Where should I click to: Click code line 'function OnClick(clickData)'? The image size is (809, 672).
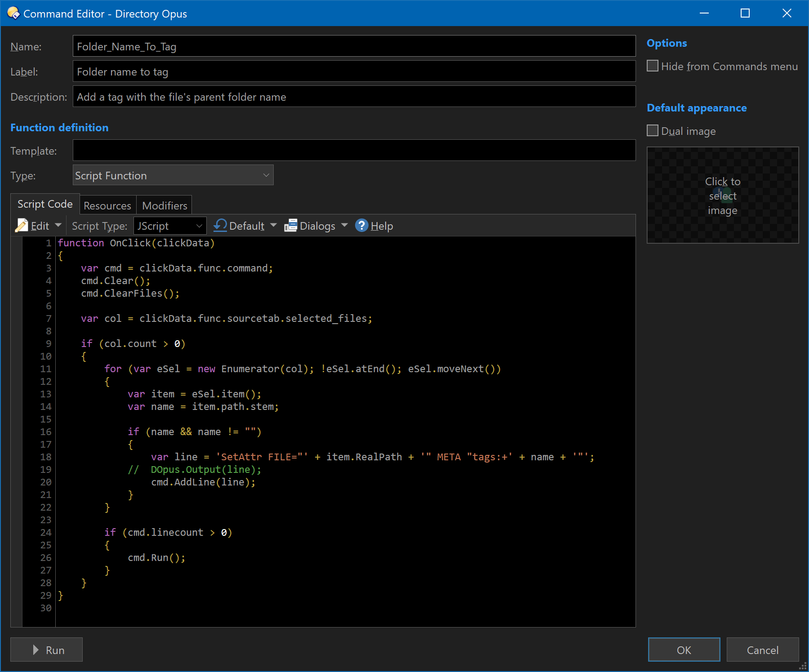coord(136,243)
